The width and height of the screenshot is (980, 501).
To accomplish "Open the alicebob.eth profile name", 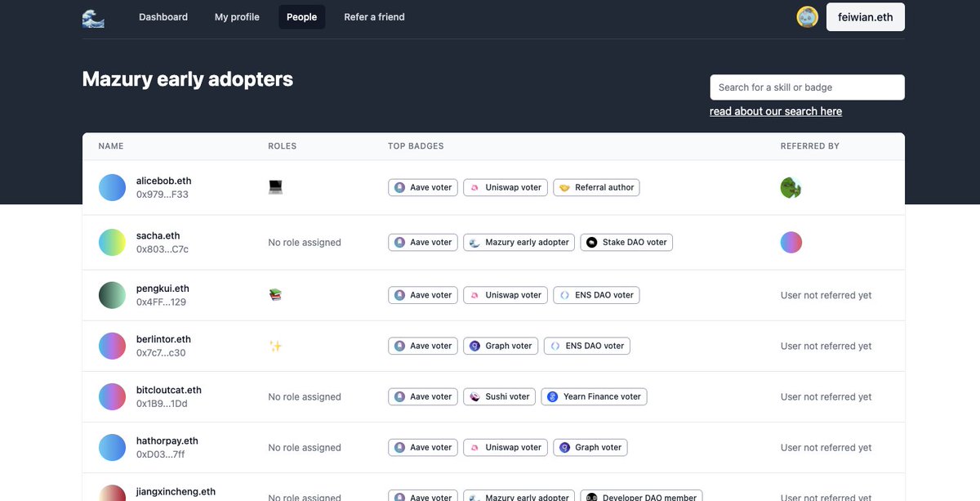I will tap(164, 181).
